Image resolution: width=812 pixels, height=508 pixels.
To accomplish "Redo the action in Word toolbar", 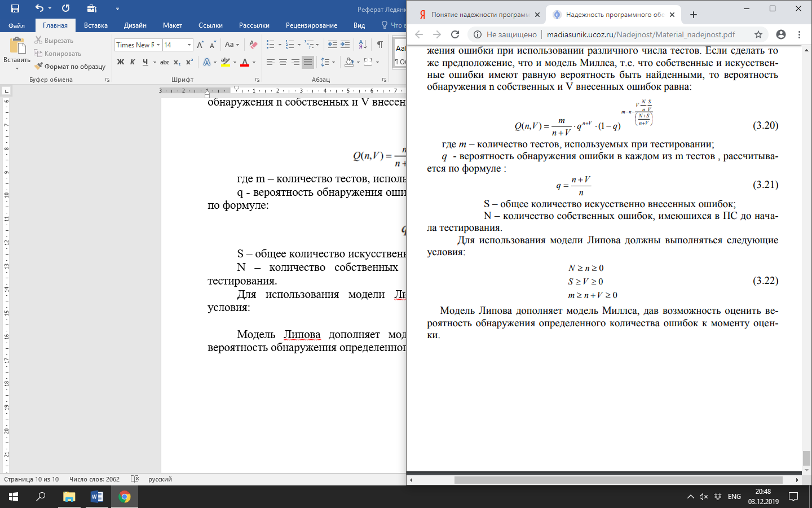I will 66,8.
